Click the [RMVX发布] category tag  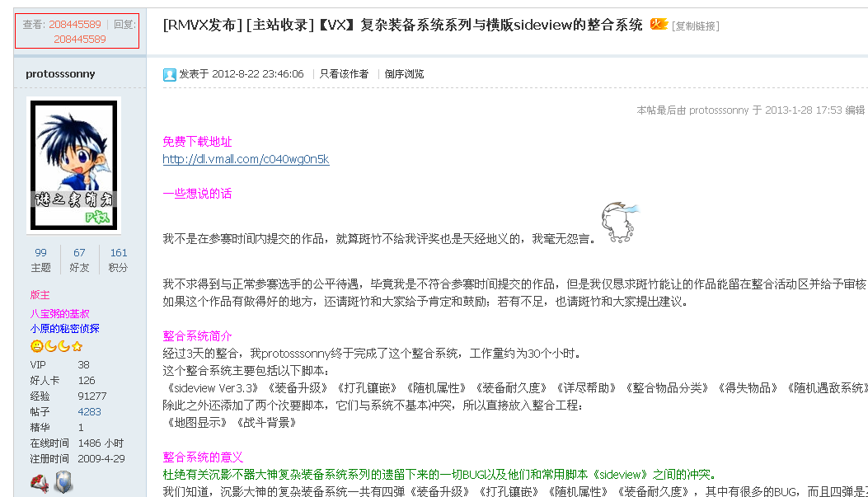(202, 25)
